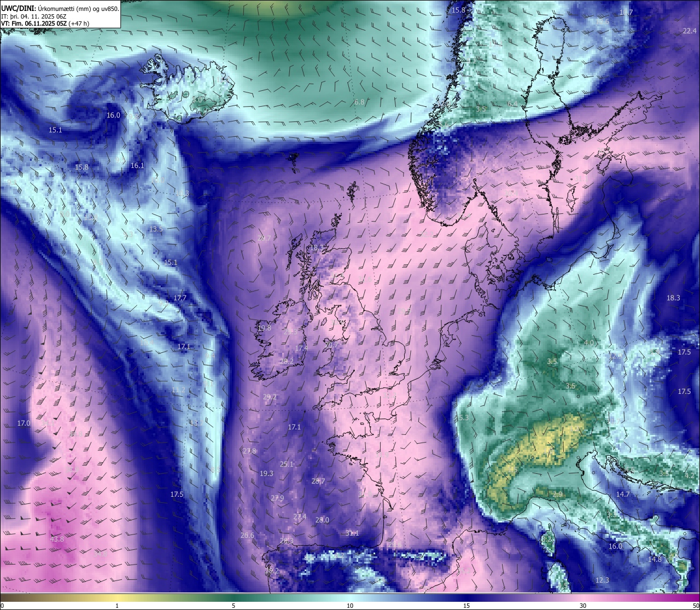
Task: Click the valid time line "VT: Fim. 06.11.2025 05Z (+47 h)"
Action: [x=46, y=24]
